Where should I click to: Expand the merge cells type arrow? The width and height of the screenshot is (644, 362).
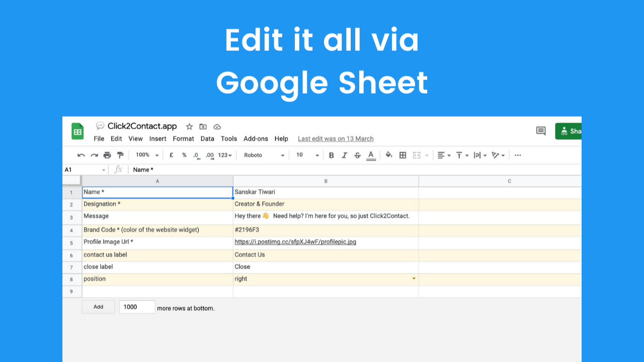427,155
